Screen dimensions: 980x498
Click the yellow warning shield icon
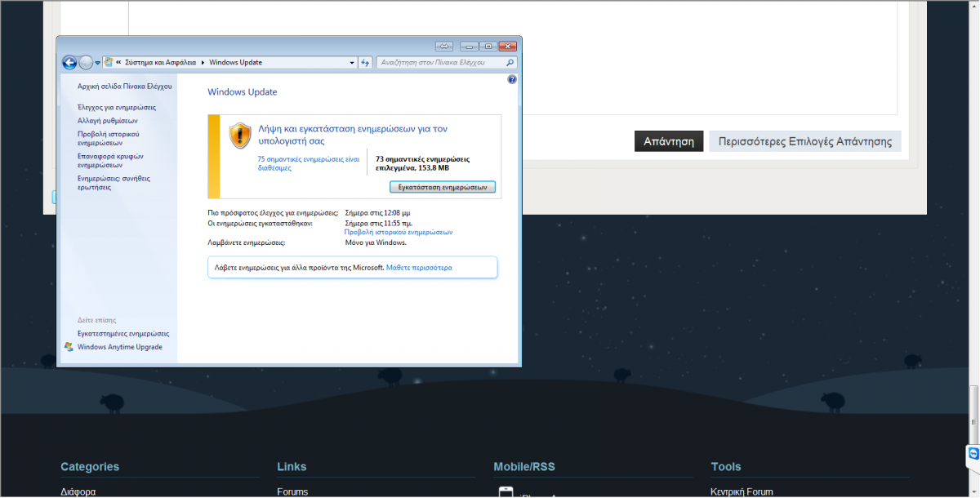pos(239,135)
